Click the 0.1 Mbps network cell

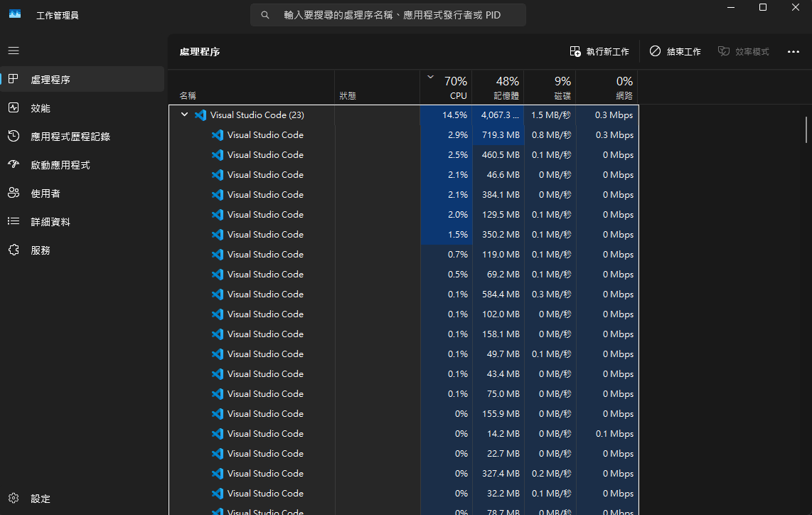(607, 434)
